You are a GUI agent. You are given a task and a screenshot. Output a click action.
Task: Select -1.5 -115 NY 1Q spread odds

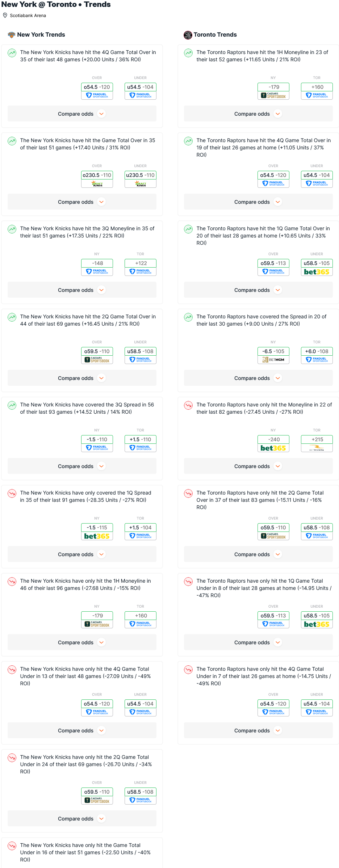97,528
